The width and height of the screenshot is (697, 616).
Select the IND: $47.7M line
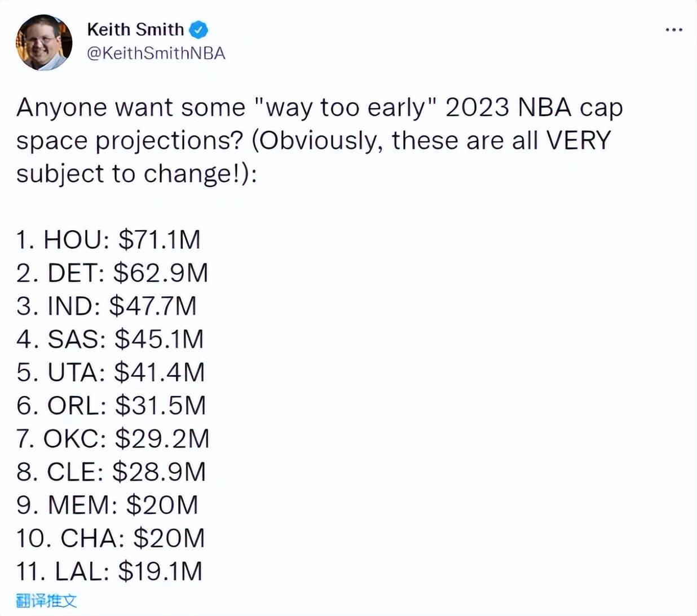(107, 306)
